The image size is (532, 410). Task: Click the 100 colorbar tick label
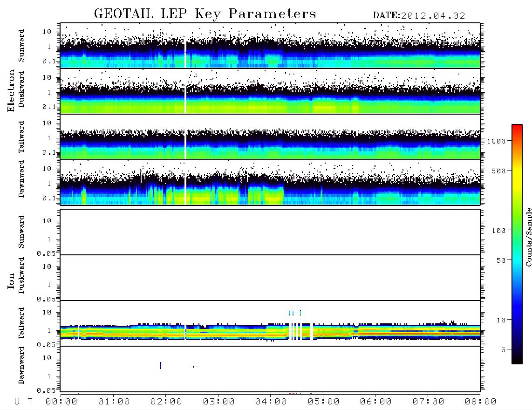tap(499, 231)
